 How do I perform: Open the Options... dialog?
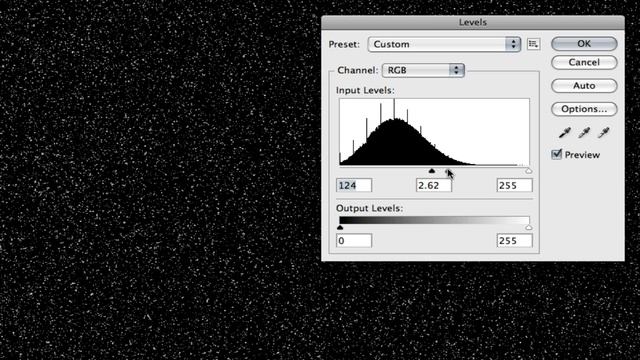tap(584, 109)
